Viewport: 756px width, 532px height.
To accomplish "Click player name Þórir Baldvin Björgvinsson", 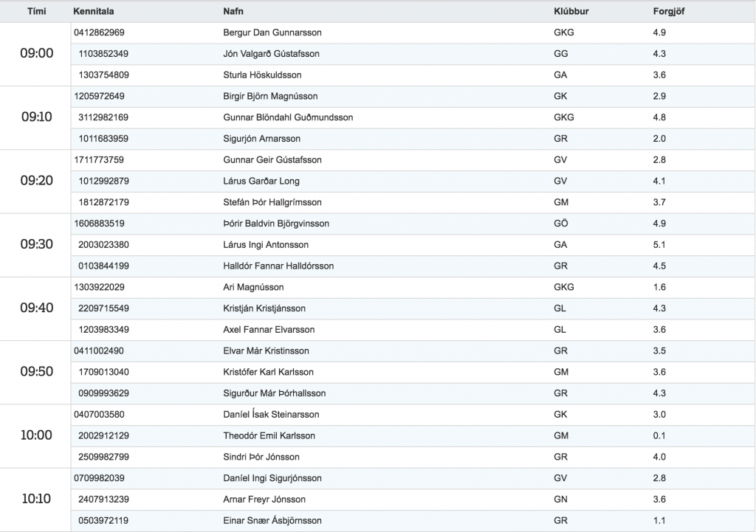I will 276,224.
